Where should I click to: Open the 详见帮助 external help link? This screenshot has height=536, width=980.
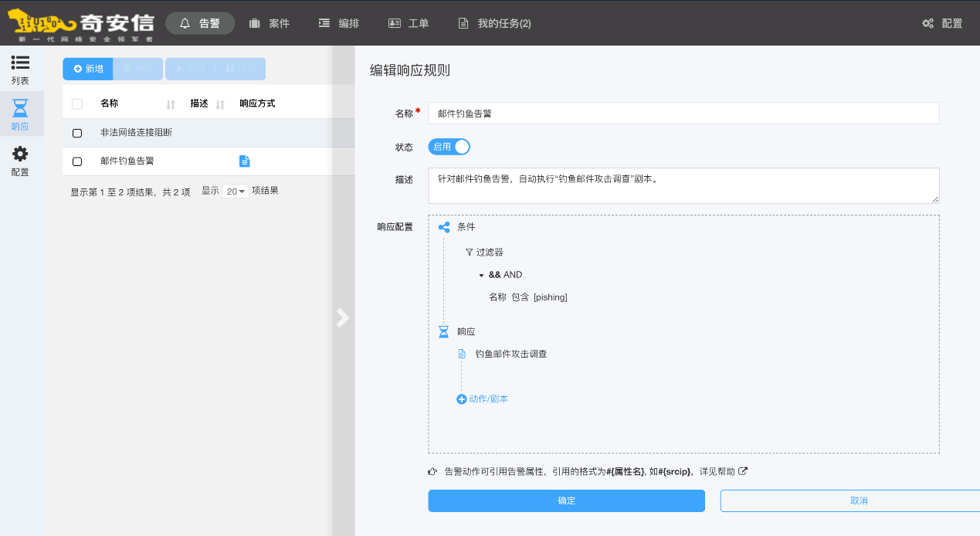[x=723, y=471]
